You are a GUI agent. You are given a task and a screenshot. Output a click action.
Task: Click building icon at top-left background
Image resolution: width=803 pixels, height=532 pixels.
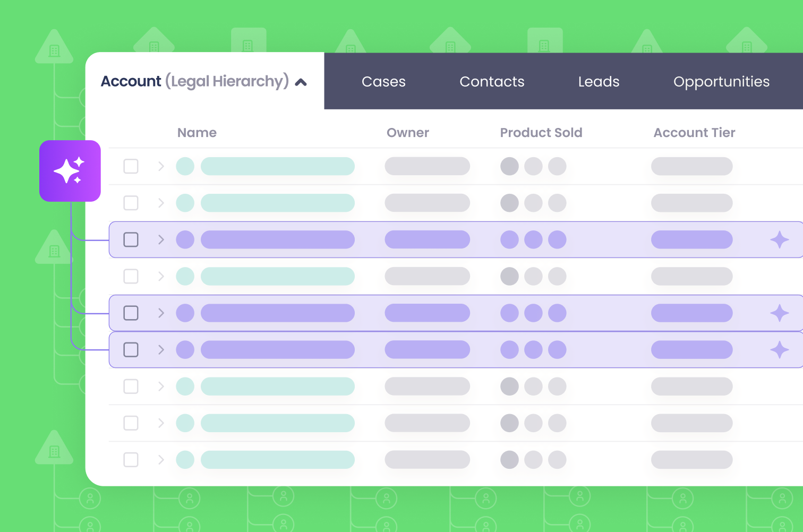coord(54,50)
